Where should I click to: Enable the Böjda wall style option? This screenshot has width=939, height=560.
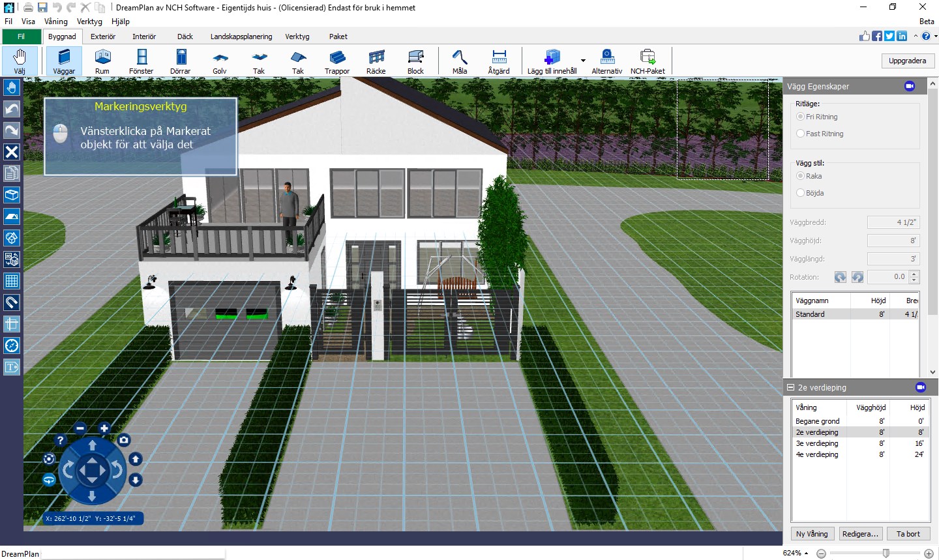(x=800, y=192)
